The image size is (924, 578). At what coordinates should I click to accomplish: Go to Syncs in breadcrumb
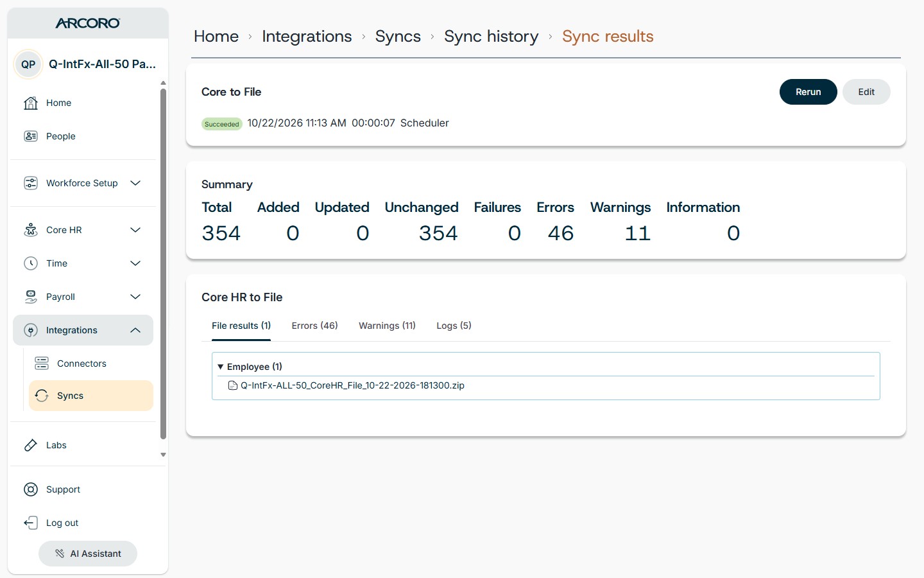tap(398, 37)
